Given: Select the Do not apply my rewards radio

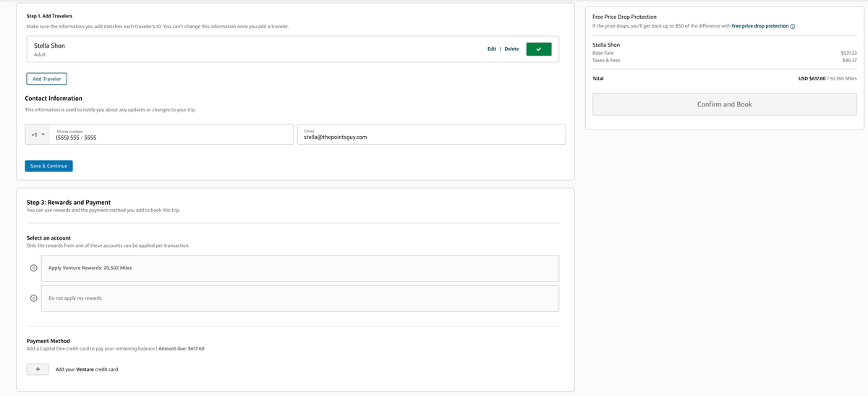Looking at the screenshot, I should click(33, 298).
